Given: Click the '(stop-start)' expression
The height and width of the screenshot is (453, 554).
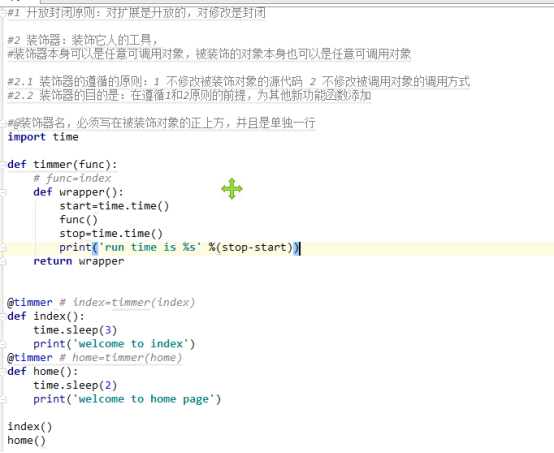Looking at the screenshot, I should (254, 247).
